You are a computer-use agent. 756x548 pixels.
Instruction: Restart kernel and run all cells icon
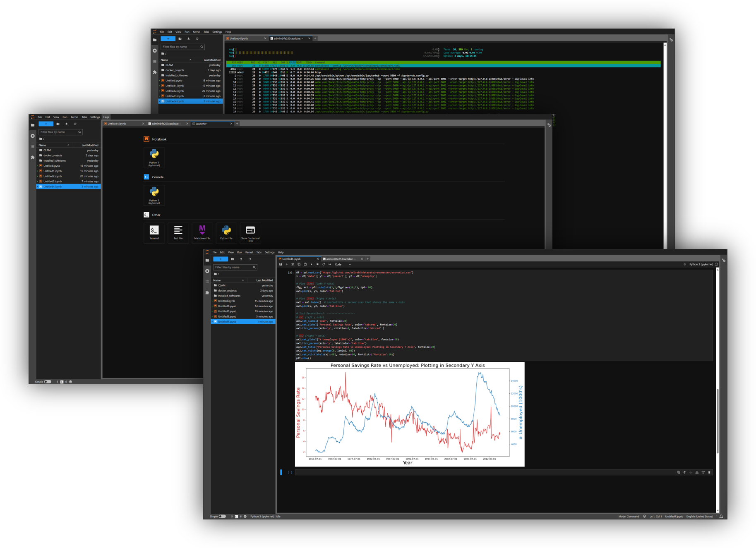[330, 264]
